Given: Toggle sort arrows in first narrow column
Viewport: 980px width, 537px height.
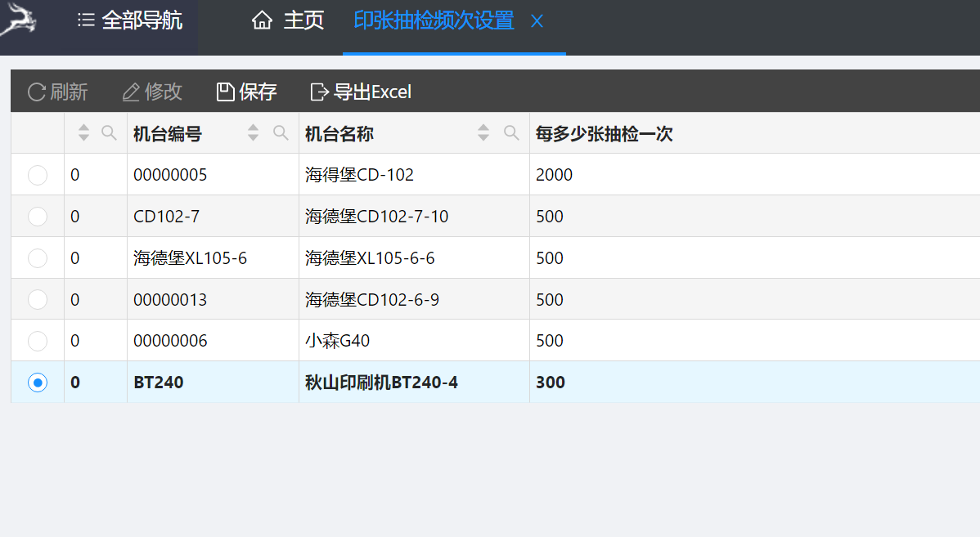Looking at the screenshot, I should (x=83, y=132).
